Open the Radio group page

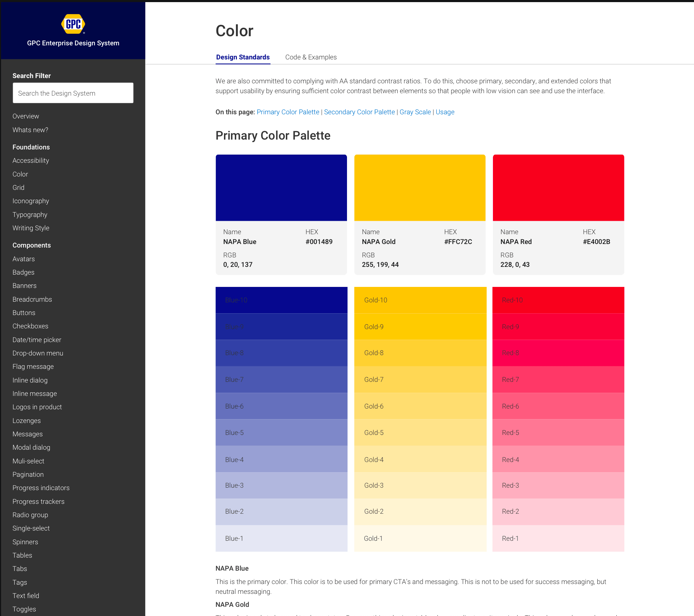point(30,515)
